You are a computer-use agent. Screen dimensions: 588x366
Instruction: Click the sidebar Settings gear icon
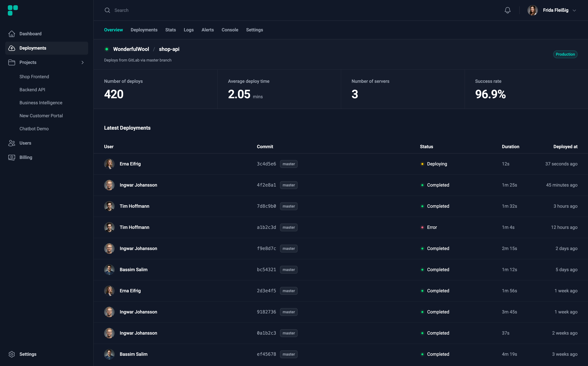[12, 354]
